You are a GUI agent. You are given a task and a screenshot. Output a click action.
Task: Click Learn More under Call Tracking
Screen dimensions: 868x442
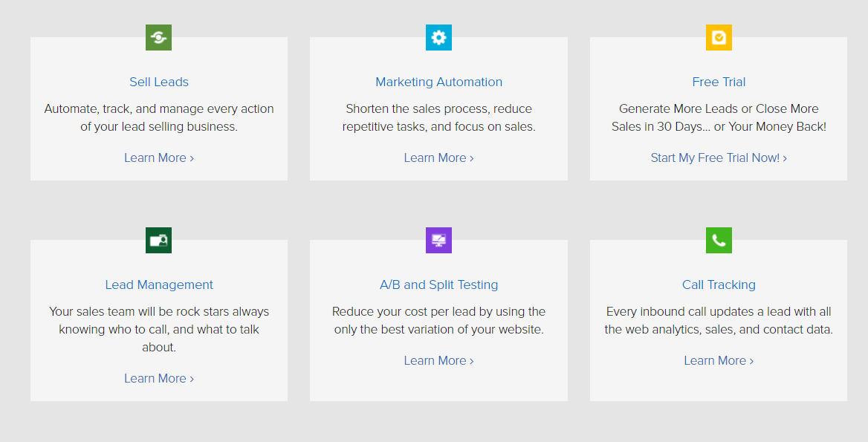pos(719,360)
